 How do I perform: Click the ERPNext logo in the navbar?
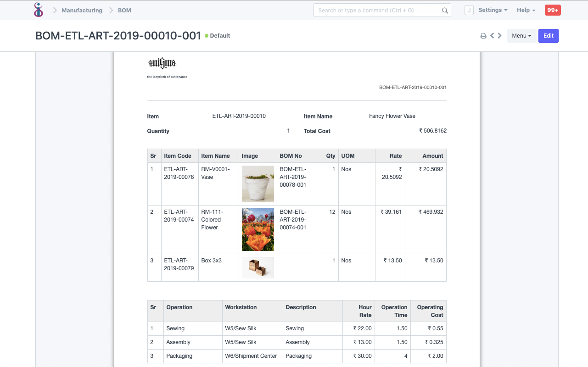pos(39,10)
